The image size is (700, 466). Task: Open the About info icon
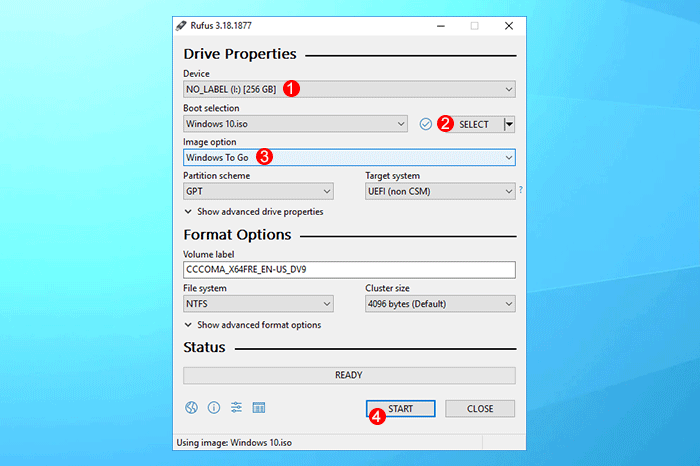pyautogui.click(x=214, y=408)
